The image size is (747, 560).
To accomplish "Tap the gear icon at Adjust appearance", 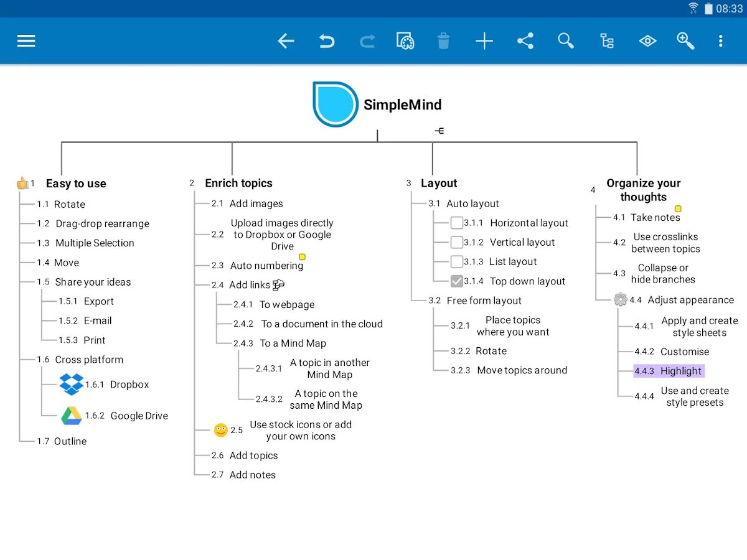I will 620,299.
